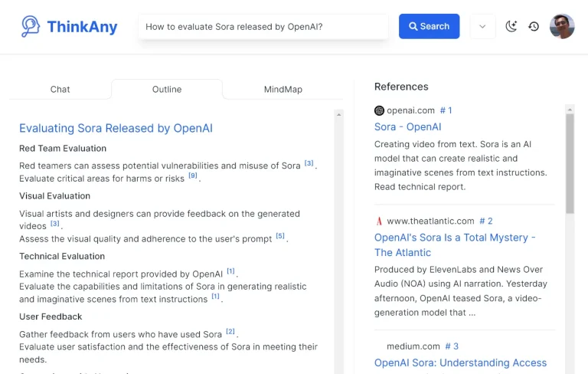Open OpenAI's Sora Is a Total Mystery link
Viewport: 588px width, 374px height.
click(455, 244)
